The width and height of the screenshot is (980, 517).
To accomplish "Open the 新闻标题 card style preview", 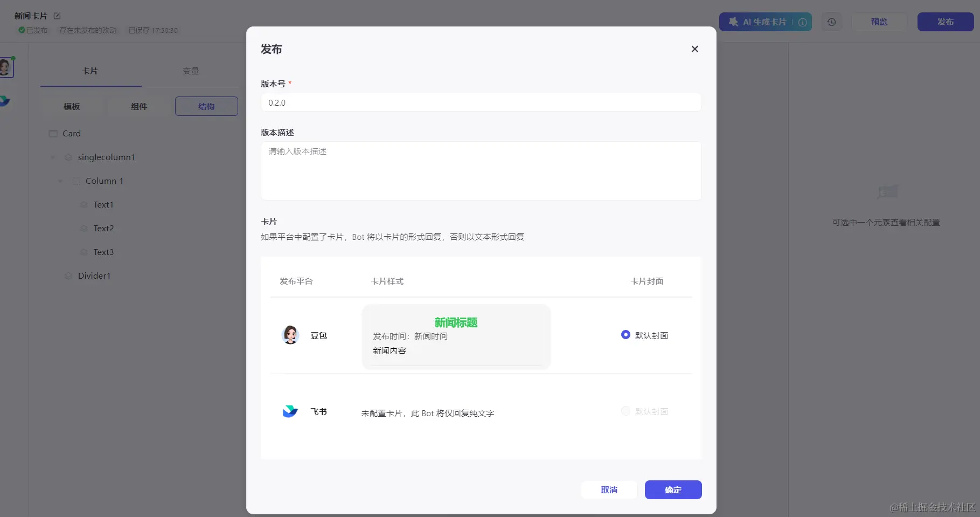I will [x=456, y=336].
